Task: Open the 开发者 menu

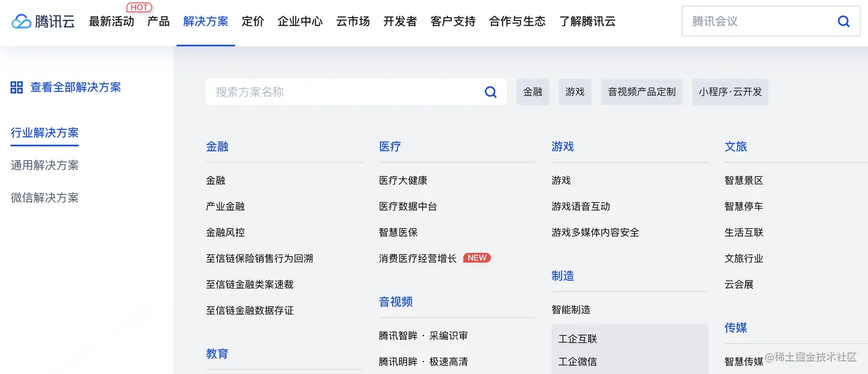Action: 400,21
